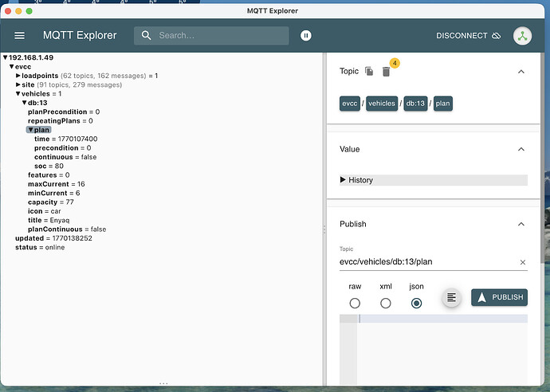This screenshot has height=392, width=550.
Task: Delete topic with trash icon
Action: [386, 72]
